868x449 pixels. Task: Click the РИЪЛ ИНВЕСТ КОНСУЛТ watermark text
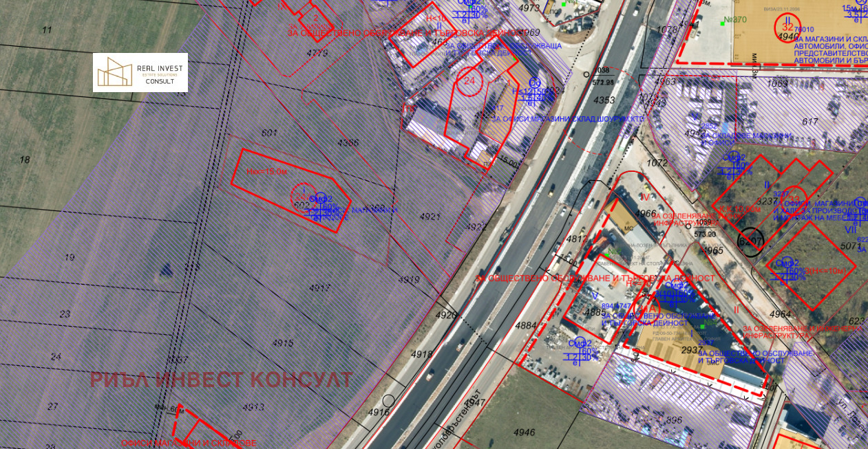pos(221,380)
